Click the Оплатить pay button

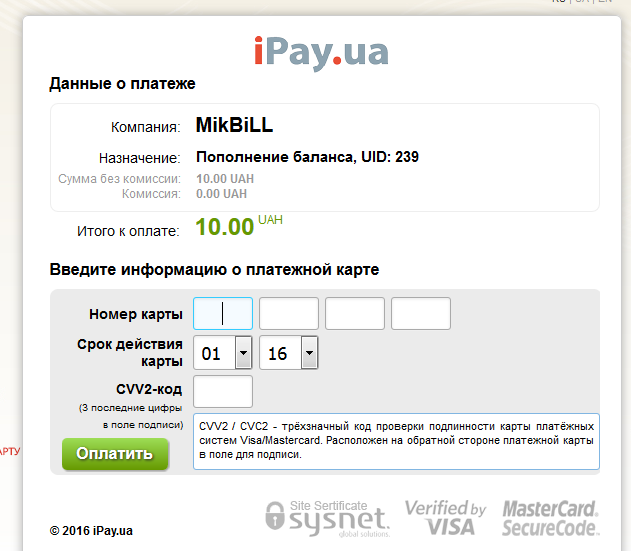(x=115, y=454)
